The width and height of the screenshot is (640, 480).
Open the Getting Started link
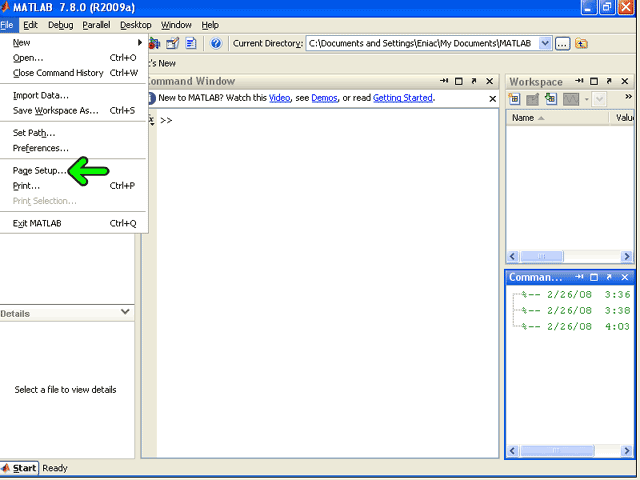403,98
